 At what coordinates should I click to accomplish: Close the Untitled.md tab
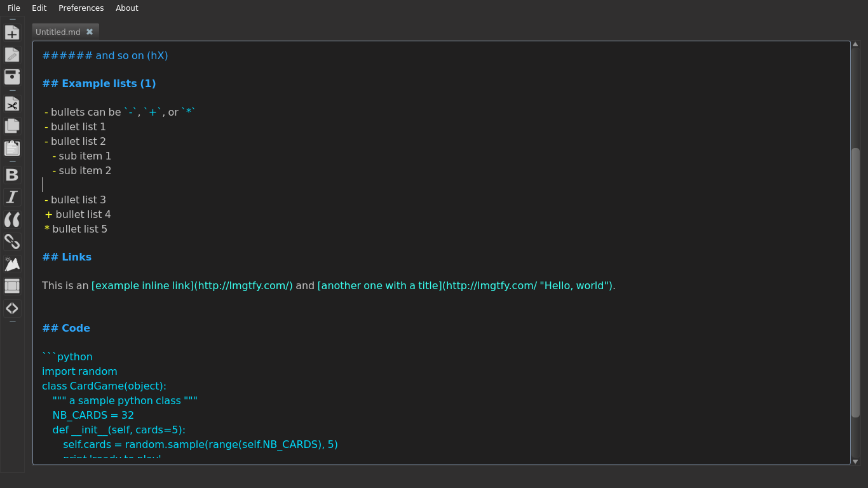point(90,32)
